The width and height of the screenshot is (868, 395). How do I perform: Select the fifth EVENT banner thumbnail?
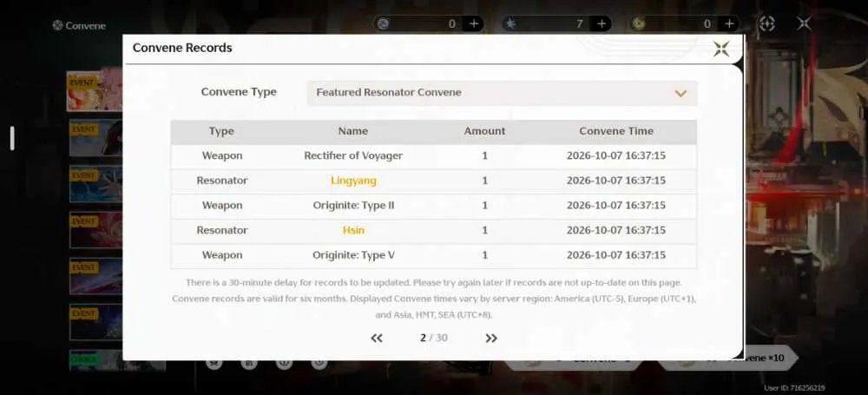95,275
